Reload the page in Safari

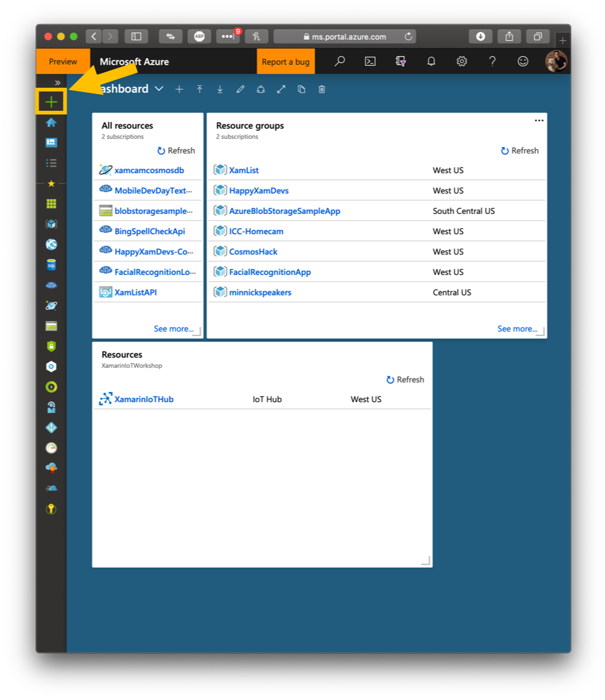point(408,37)
